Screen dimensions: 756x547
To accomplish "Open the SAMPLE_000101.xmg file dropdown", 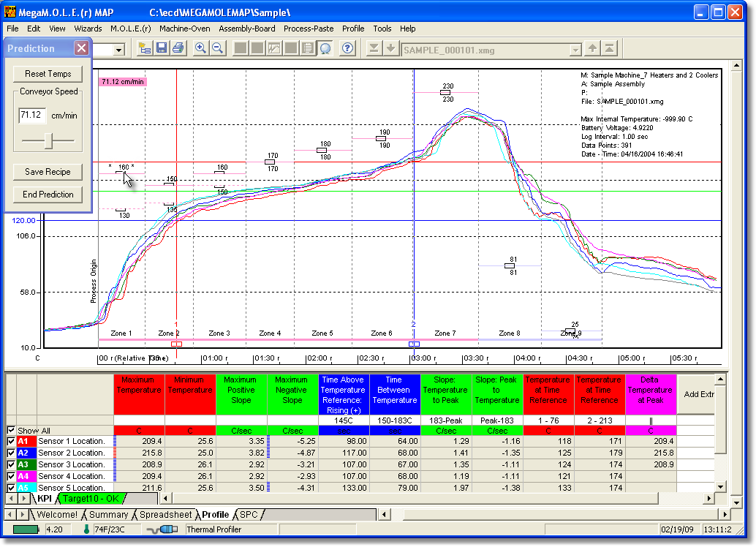I will [x=575, y=50].
